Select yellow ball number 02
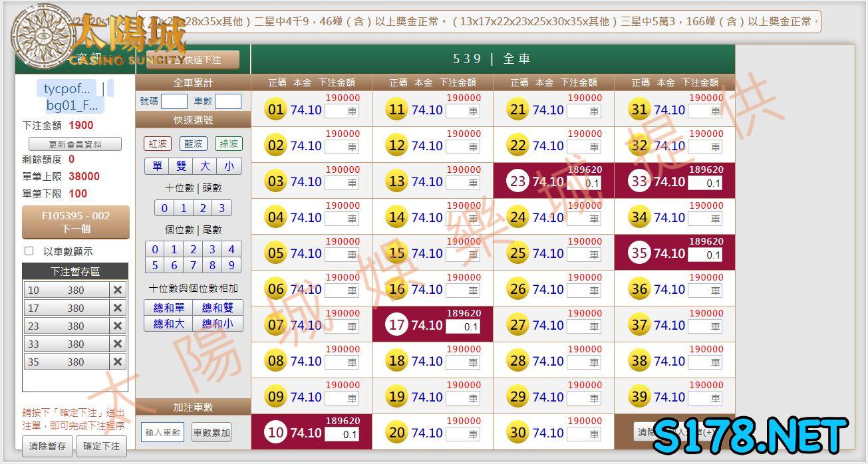868x464 pixels. pos(275,146)
